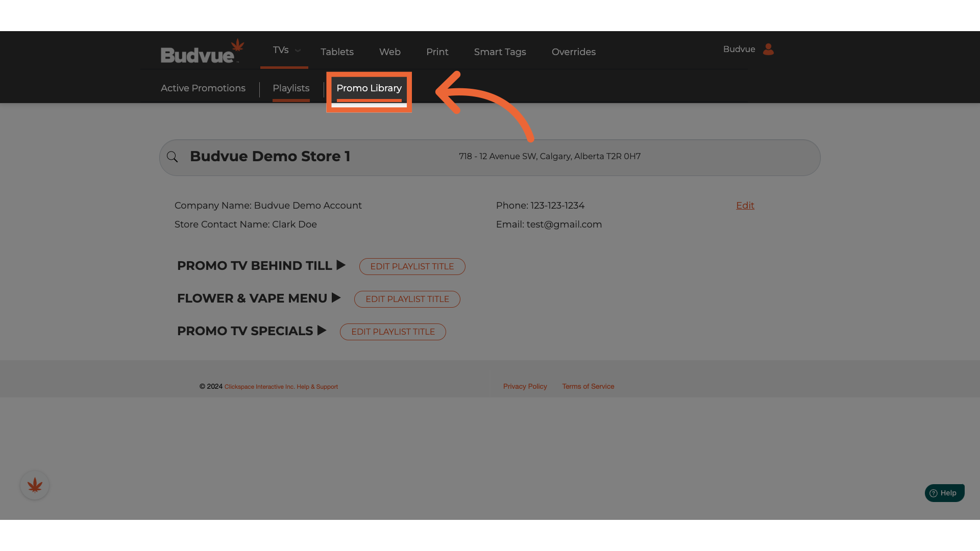Open the Smart Tags menu item
The image size is (980, 551).
point(500,52)
